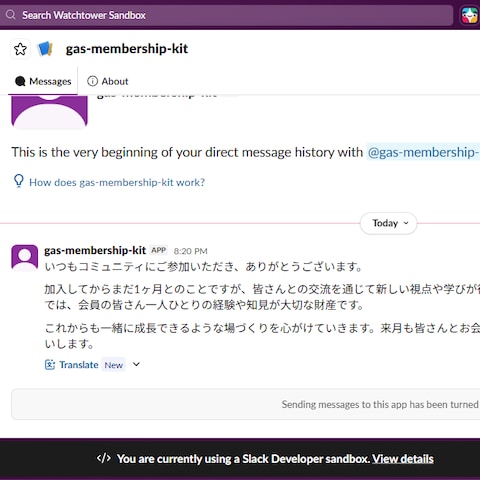Click the New badge next to Translate
The image size is (480, 480).
click(x=114, y=365)
